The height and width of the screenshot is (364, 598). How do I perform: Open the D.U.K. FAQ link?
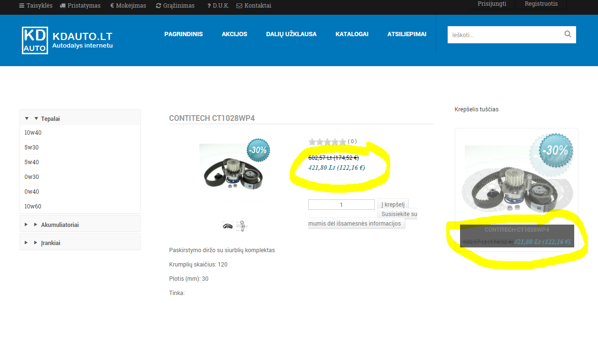[218, 6]
